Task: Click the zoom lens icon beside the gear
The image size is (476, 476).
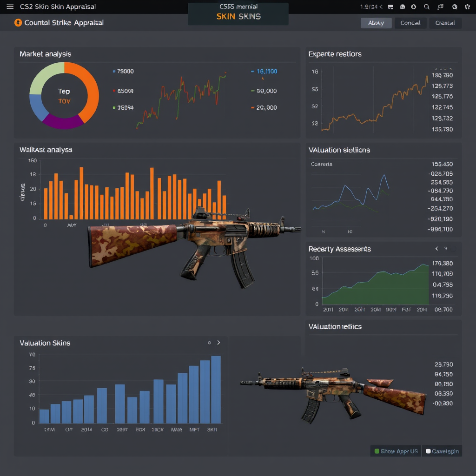Action: 455,7
